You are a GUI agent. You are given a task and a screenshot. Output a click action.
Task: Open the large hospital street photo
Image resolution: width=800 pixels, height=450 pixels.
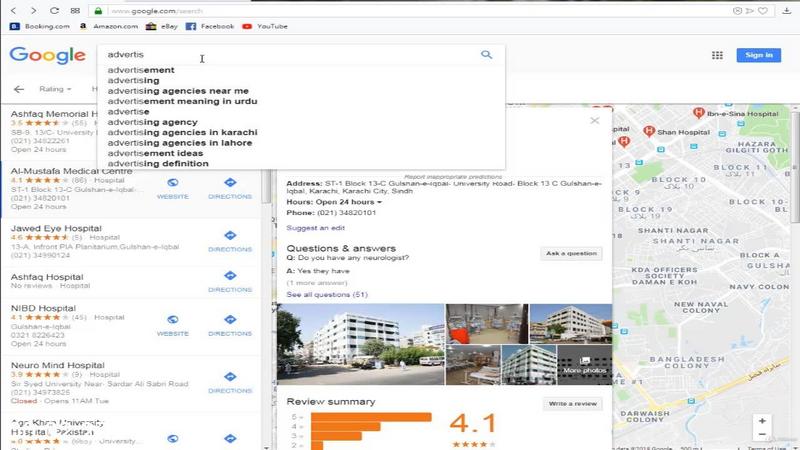click(361, 344)
